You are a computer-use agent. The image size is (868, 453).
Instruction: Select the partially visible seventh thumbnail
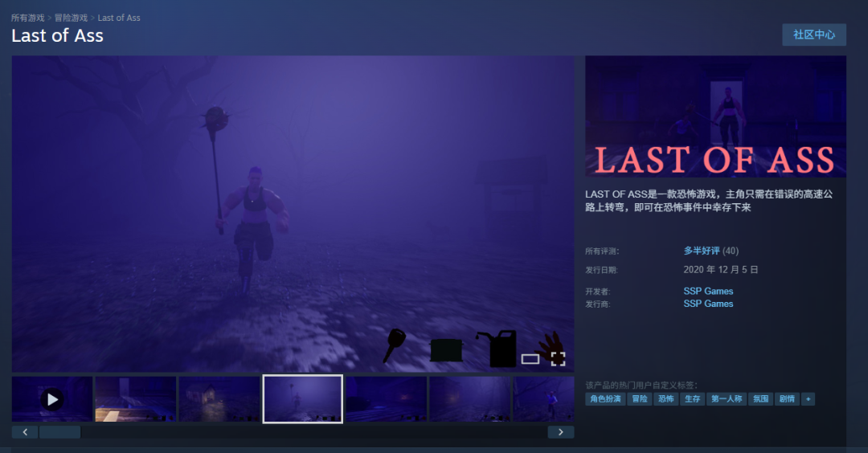click(x=543, y=399)
